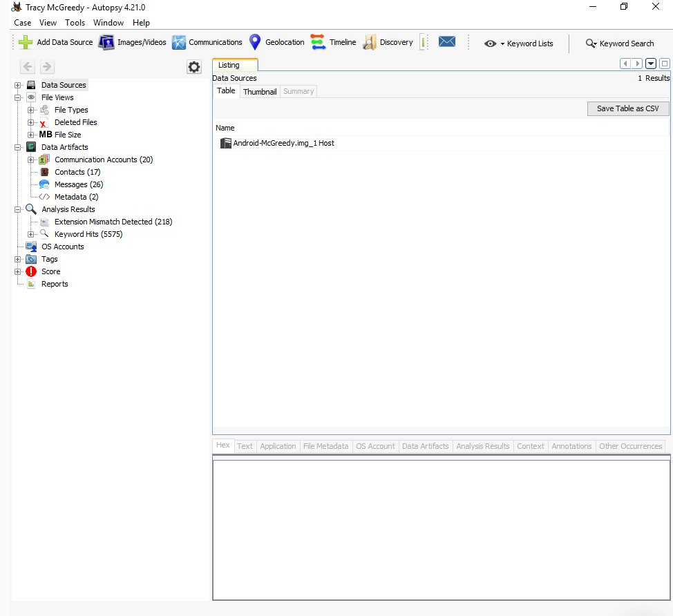Screen dimensions: 673x616
Task: Expand the Deleted Files node
Action: tap(30, 123)
